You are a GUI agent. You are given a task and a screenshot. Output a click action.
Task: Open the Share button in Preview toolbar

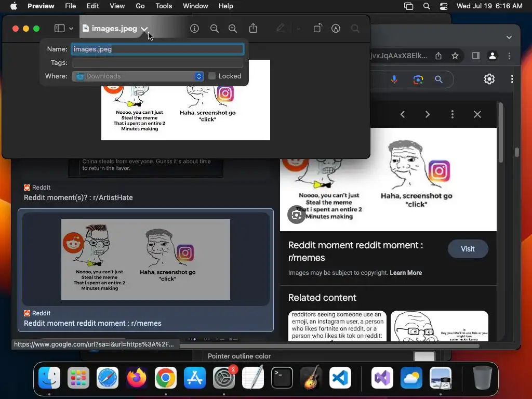tap(253, 28)
